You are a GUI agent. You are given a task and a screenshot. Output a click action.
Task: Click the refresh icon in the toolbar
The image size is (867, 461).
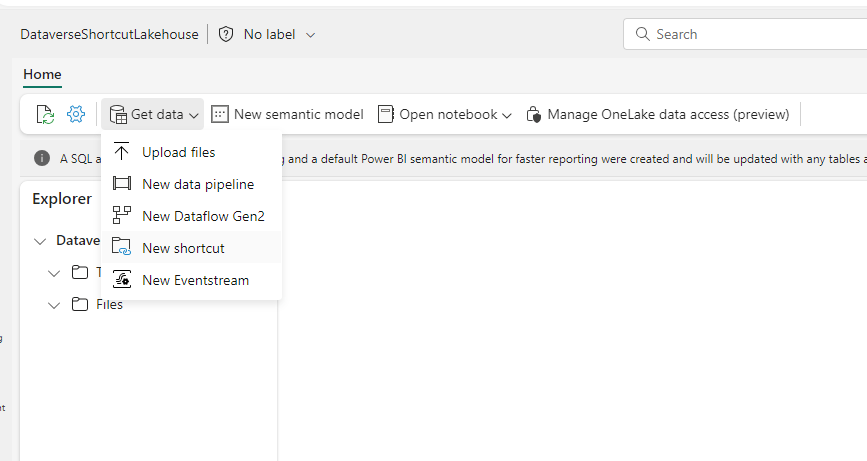point(45,115)
